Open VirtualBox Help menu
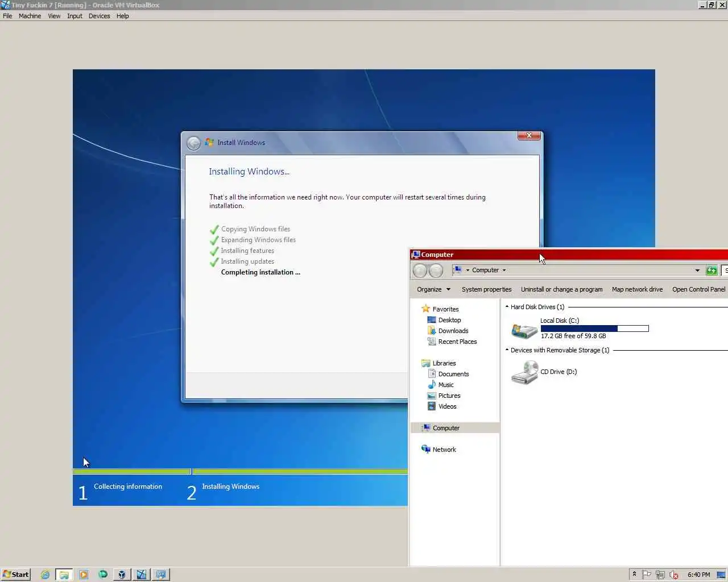This screenshot has width=728, height=582. pyautogui.click(x=122, y=16)
